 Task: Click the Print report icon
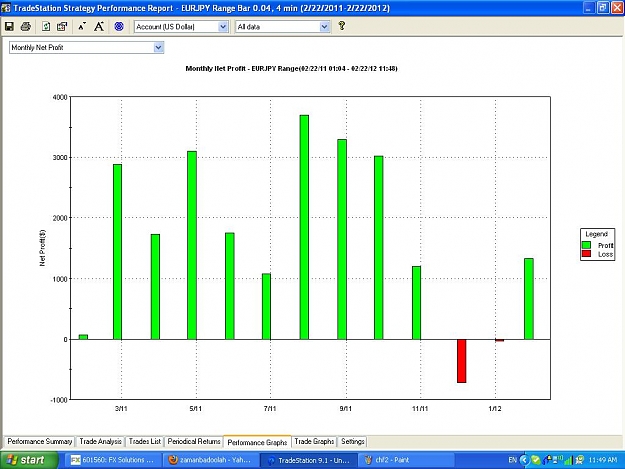tap(26, 27)
